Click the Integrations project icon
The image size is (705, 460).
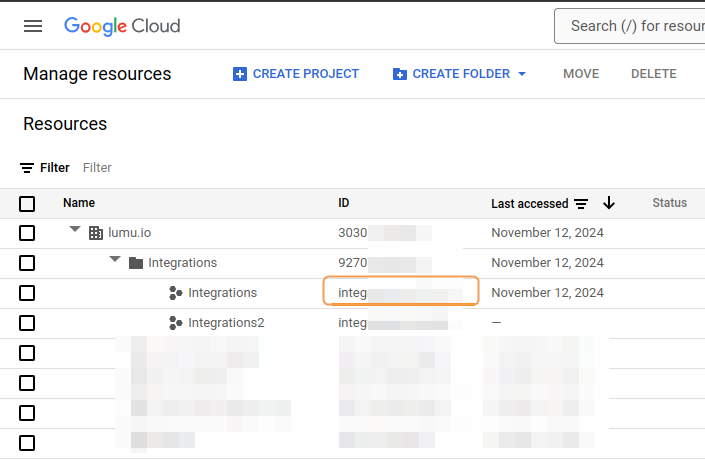click(176, 293)
